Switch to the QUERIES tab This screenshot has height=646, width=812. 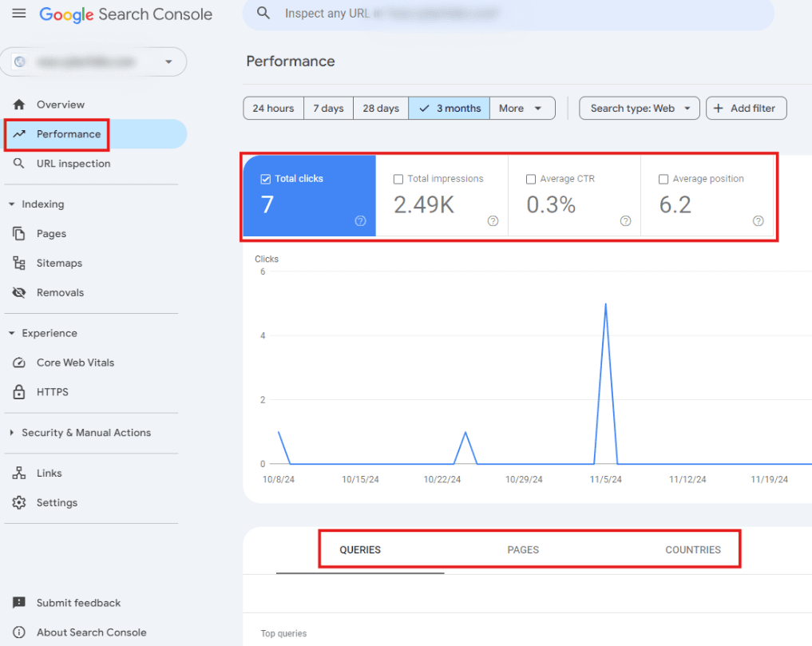pyautogui.click(x=360, y=549)
